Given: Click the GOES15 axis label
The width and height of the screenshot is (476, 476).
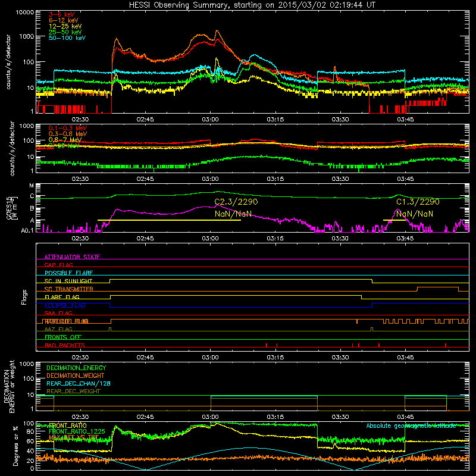Looking at the screenshot, I should [x=9, y=208].
